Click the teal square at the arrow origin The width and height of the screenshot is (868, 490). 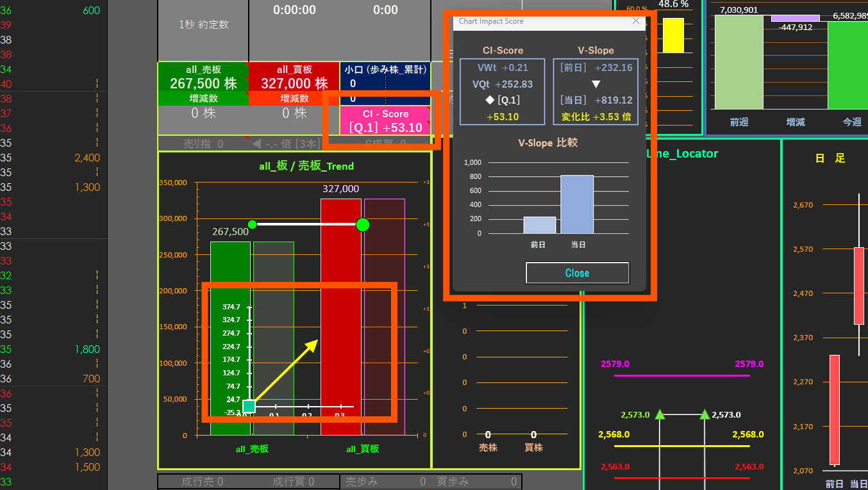click(x=249, y=406)
